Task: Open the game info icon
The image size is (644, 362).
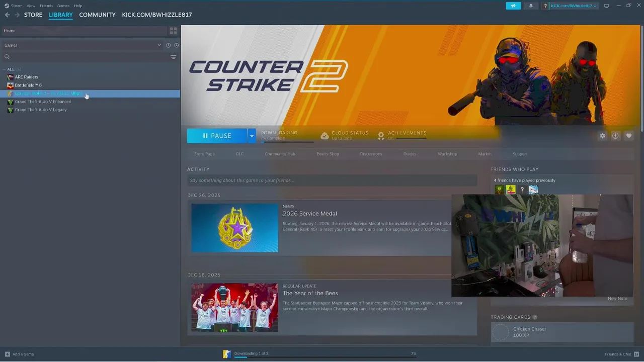Action: pyautogui.click(x=615, y=136)
